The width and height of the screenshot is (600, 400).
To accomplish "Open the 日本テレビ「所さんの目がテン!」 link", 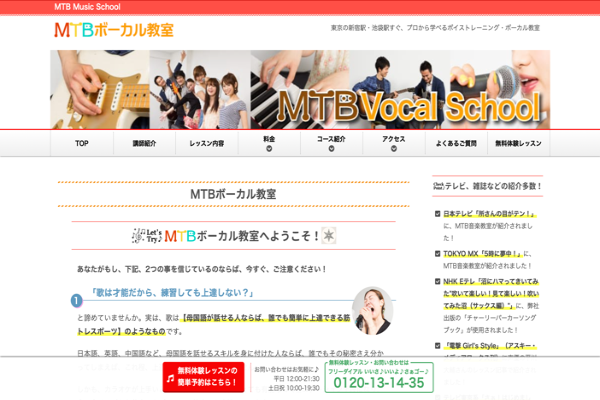I will [x=489, y=214].
